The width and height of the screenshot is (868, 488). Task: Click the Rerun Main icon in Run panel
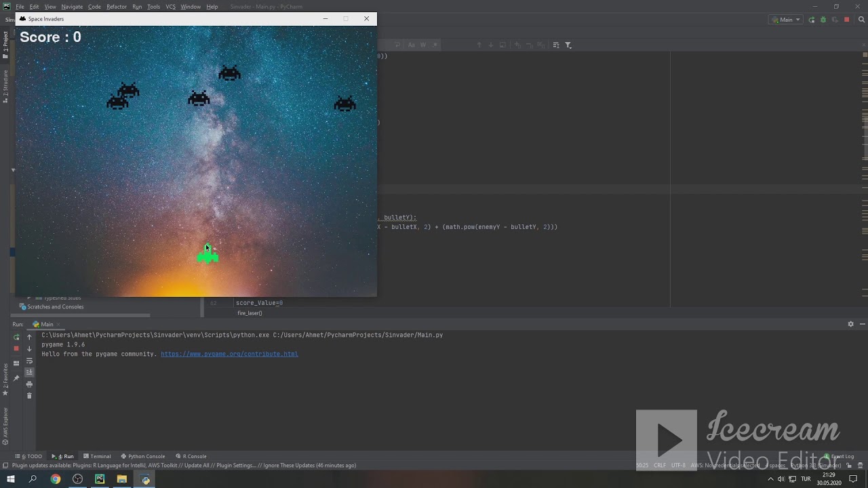tap(16, 337)
